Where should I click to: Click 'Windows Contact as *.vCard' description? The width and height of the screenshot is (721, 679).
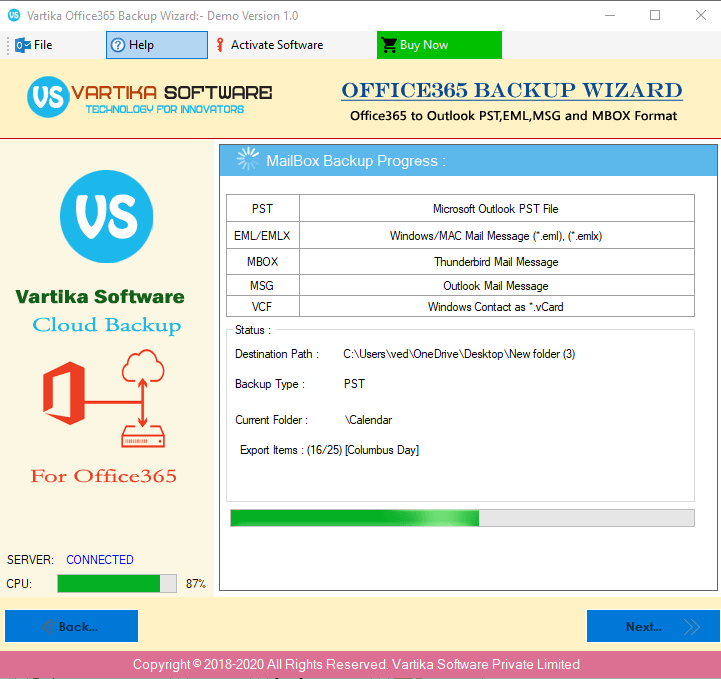(496, 307)
